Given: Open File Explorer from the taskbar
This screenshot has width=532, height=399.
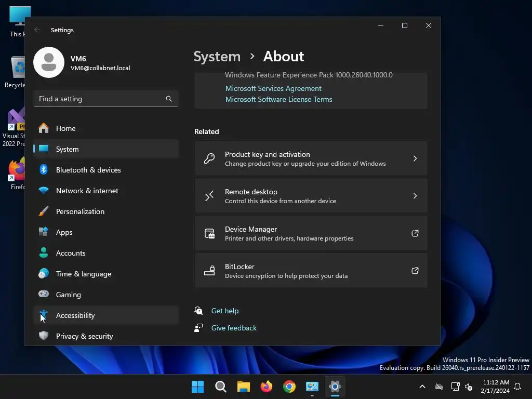Looking at the screenshot, I should pyautogui.click(x=243, y=387).
